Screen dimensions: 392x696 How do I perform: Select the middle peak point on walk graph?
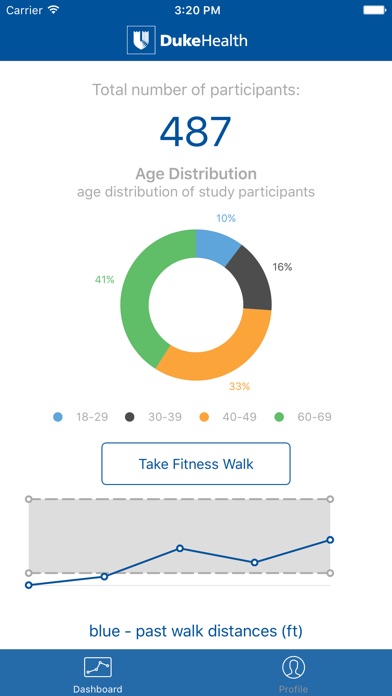(180, 548)
